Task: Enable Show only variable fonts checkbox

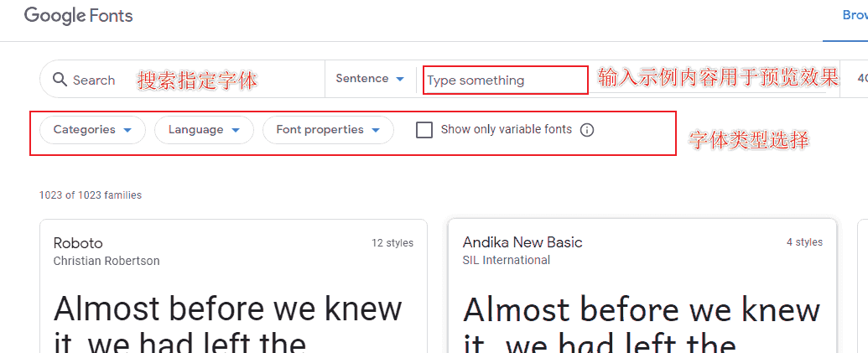Action: click(x=424, y=130)
